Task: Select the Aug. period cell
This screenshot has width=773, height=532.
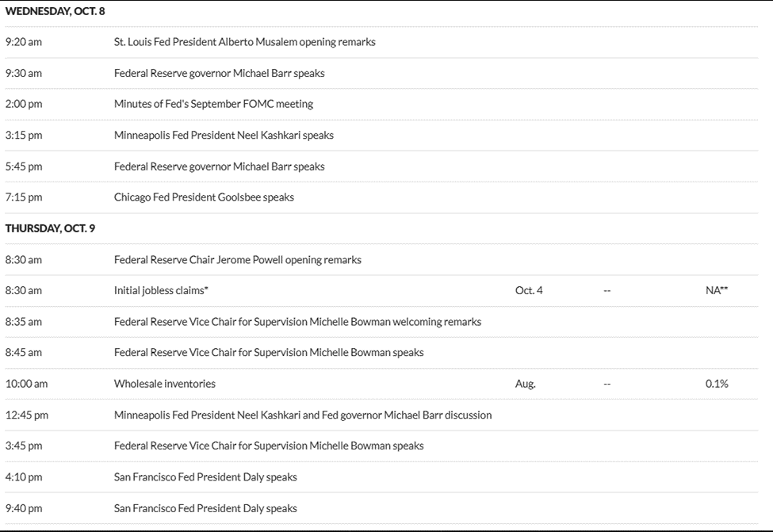Action: (x=526, y=384)
